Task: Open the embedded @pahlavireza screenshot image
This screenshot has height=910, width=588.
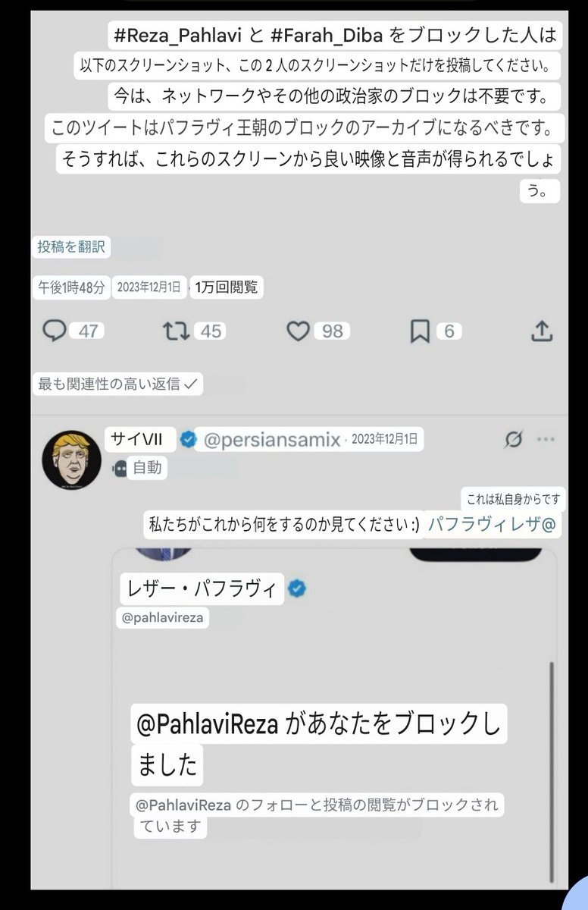Action: [x=334, y=717]
